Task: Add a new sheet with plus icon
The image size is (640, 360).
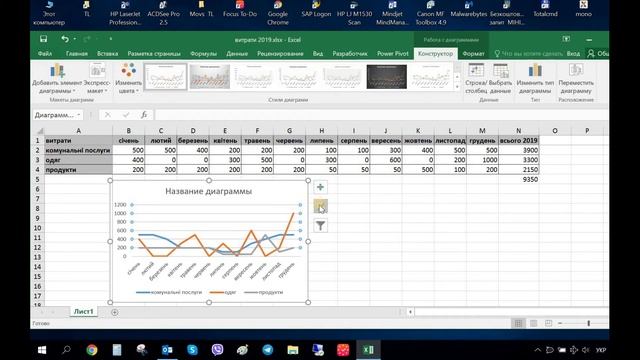Action: pyautogui.click(x=115, y=312)
